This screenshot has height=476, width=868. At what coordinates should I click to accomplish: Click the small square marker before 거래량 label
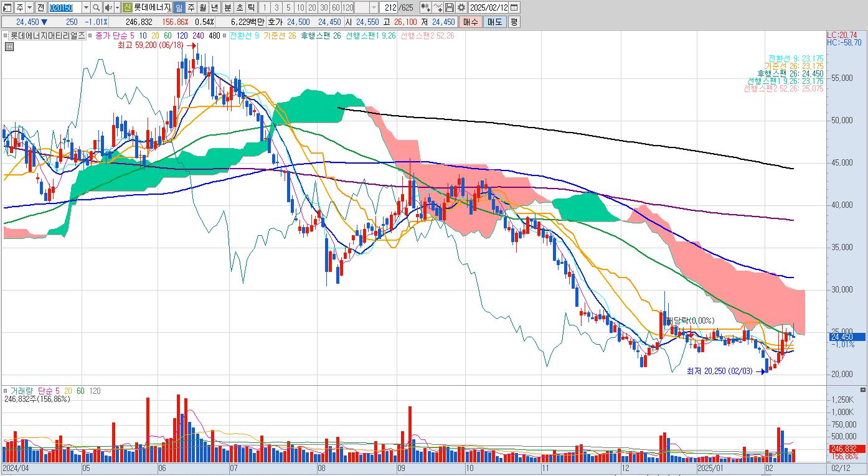click(6, 391)
